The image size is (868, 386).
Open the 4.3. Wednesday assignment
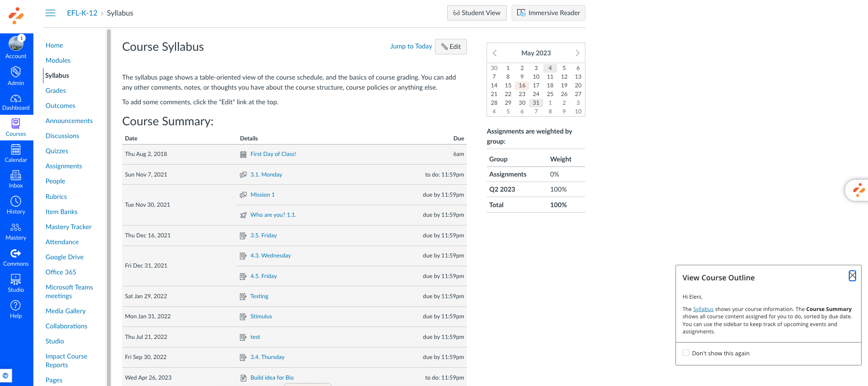(270, 256)
